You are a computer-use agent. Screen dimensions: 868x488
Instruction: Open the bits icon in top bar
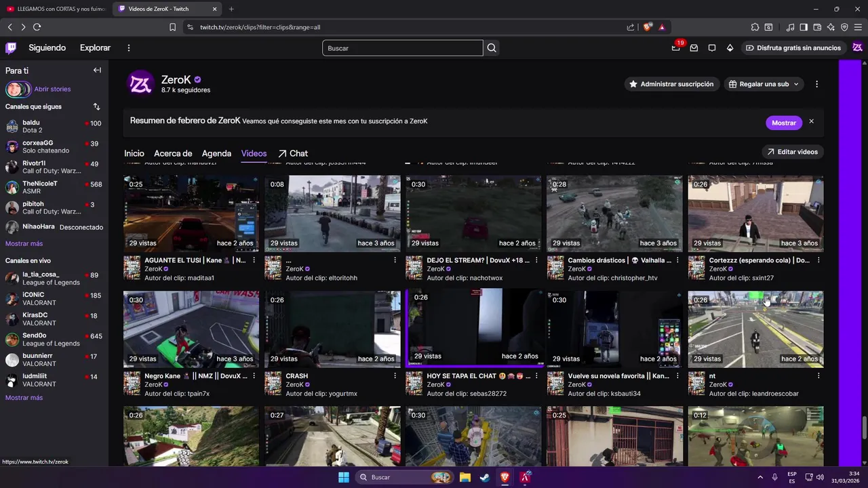click(x=730, y=48)
